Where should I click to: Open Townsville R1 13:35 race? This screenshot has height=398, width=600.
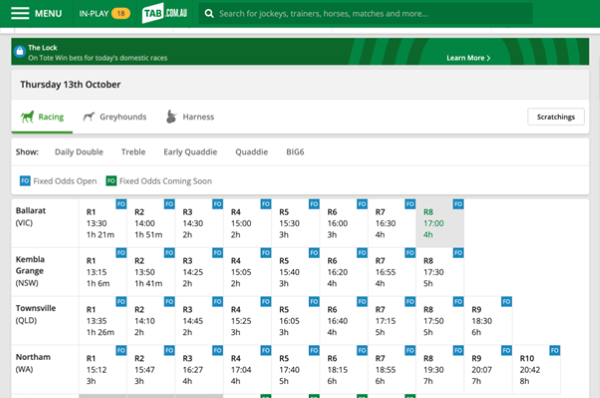[103, 321]
